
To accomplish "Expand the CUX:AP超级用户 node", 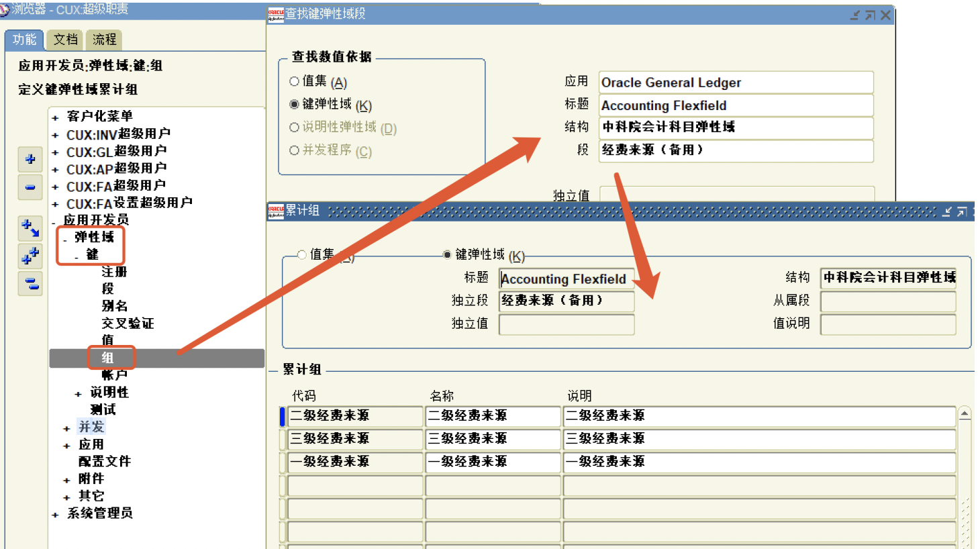I will [x=55, y=170].
